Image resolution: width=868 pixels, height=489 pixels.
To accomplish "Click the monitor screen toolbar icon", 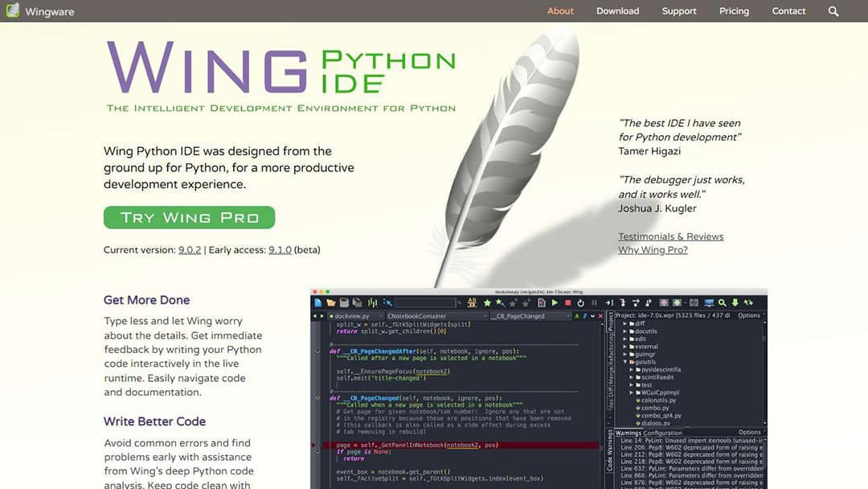I will click(x=709, y=303).
